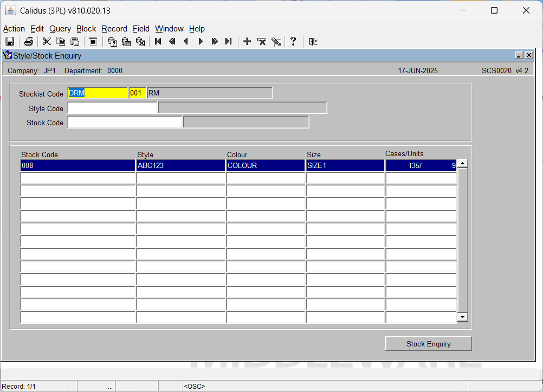Jump to last record arrow icon

click(229, 42)
